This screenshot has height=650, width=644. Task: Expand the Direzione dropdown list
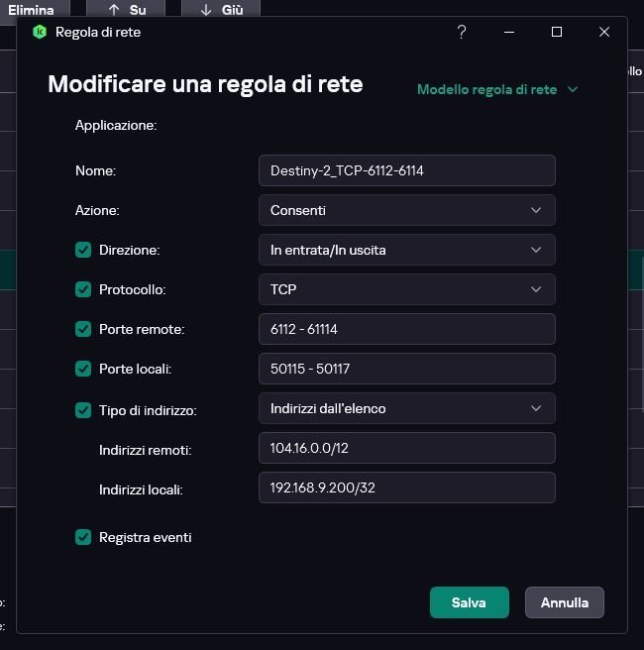click(x=406, y=250)
